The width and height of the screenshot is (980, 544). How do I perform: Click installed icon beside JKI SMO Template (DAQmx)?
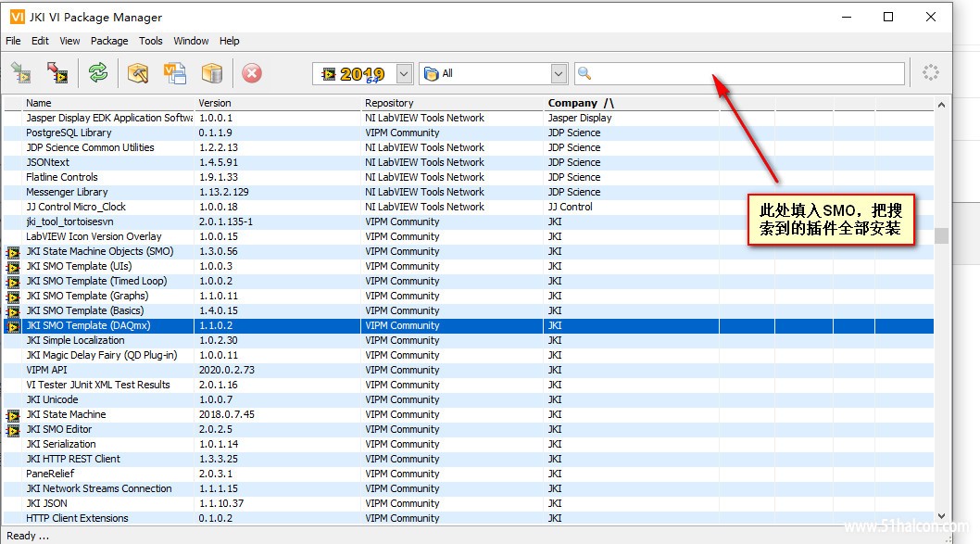point(12,326)
